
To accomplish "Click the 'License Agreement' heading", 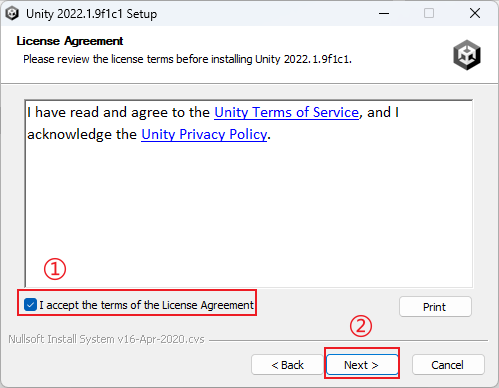I will coord(70,41).
